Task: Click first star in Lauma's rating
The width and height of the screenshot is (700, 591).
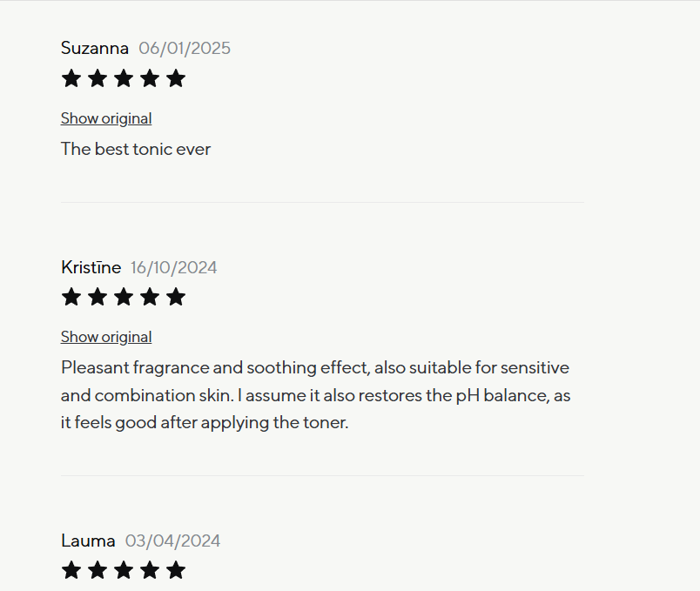Action: click(71, 571)
